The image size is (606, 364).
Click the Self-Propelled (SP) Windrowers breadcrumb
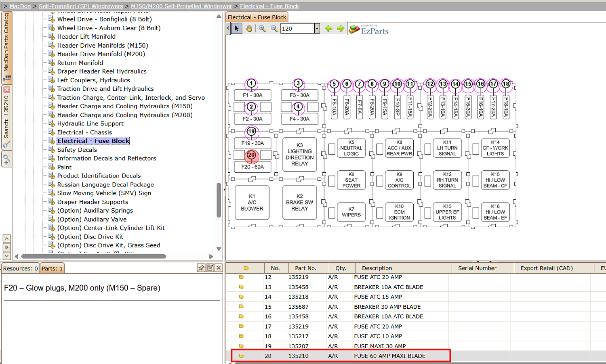tap(81, 6)
